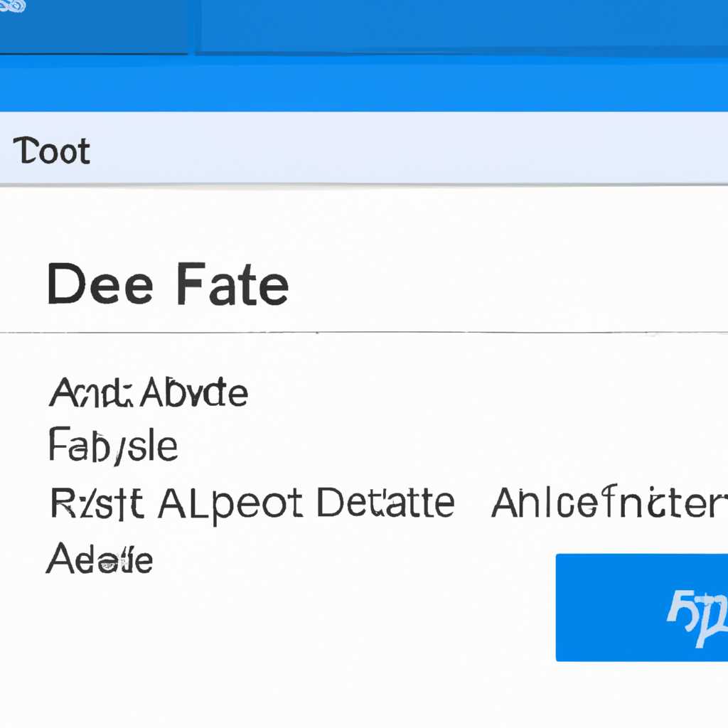Click the divider line under Dee Fate

(x=364, y=333)
